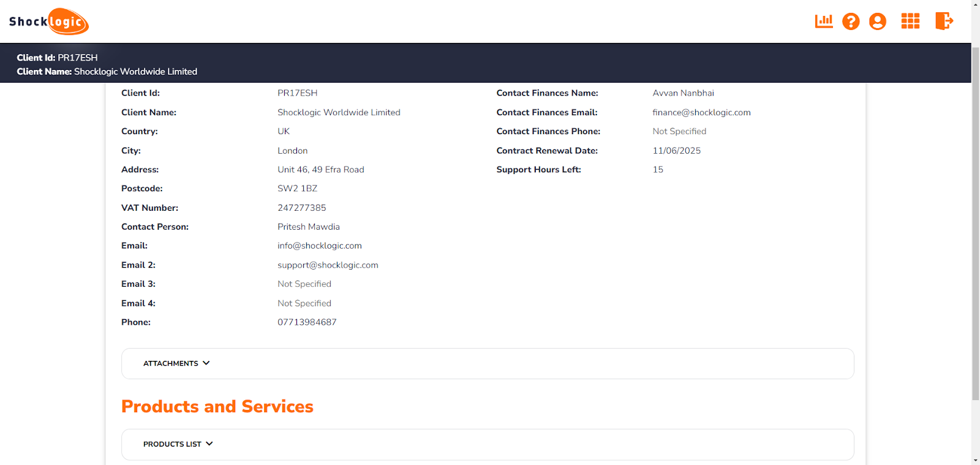Image resolution: width=980 pixels, height=465 pixels.
Task: Click the postcode SW2 1BZ
Action: tap(297, 189)
